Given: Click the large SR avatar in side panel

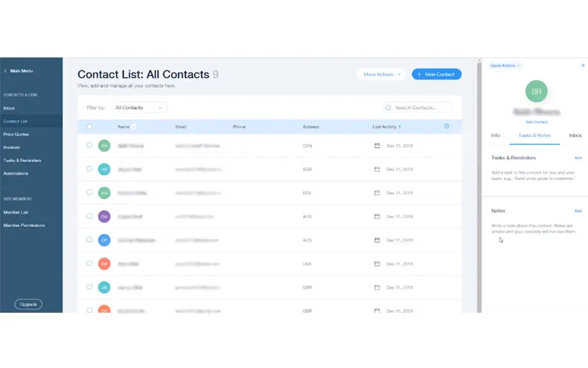Looking at the screenshot, I should pos(536,91).
